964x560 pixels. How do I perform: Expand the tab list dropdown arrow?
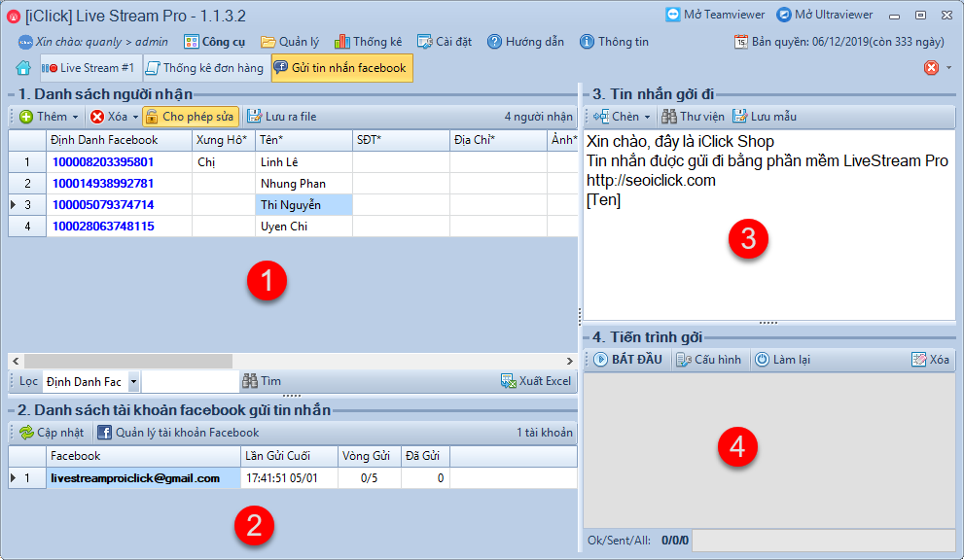click(948, 68)
